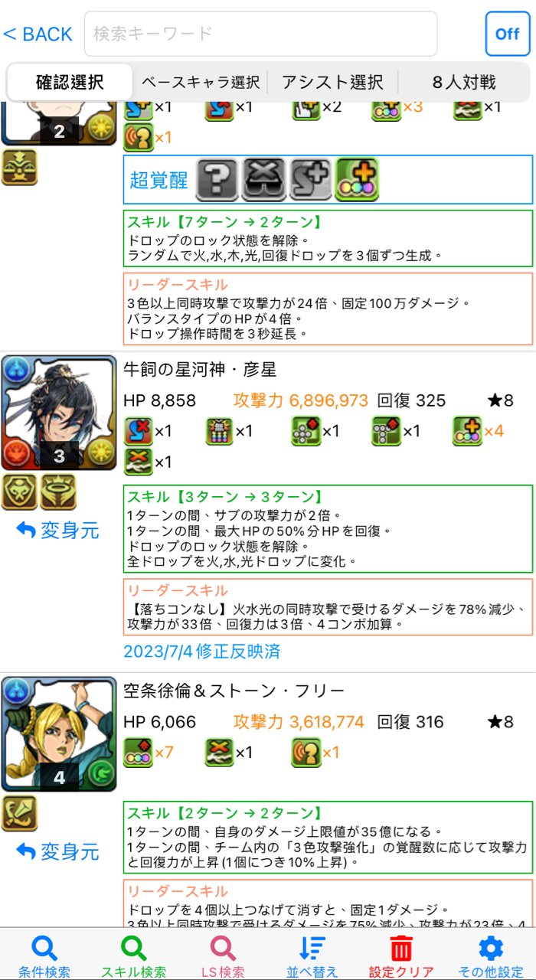The image size is (536, 980).
Task: Select the 確認選択 segment
Action: click(70, 82)
